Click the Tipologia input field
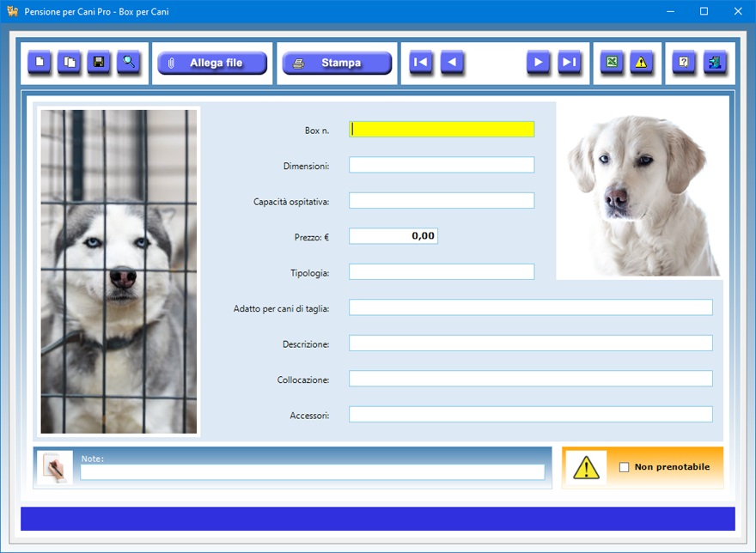 [x=442, y=272]
